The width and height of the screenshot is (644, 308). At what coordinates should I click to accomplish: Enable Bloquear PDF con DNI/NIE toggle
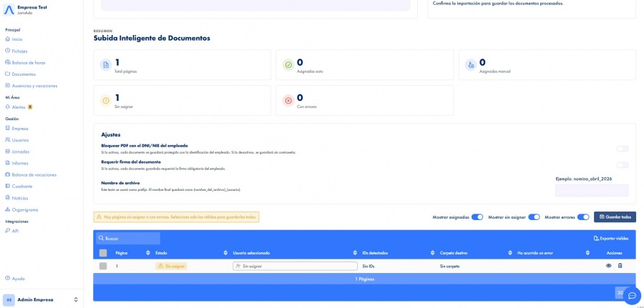pyautogui.click(x=623, y=149)
